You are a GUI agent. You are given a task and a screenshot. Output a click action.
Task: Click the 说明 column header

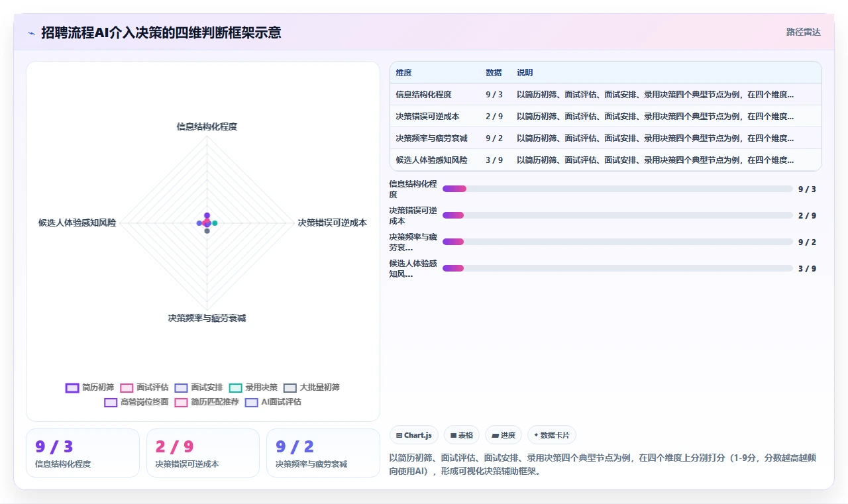[x=525, y=73]
